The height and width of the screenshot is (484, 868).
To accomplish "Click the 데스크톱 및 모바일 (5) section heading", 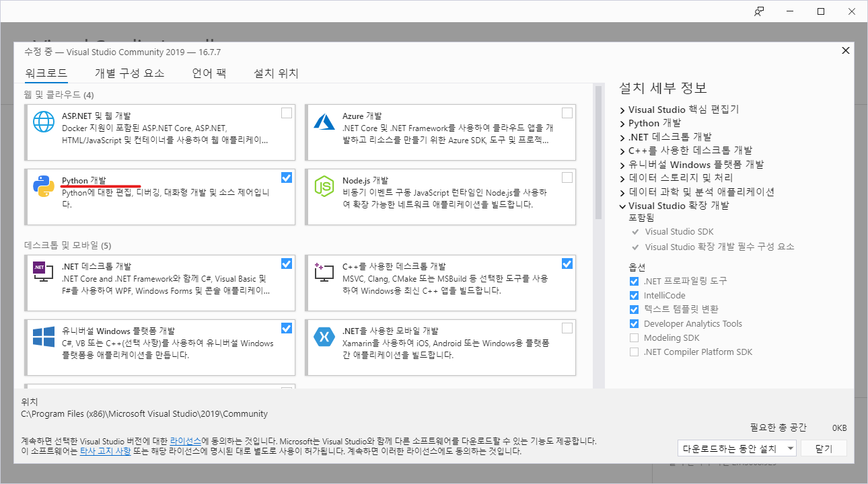I will pyautogui.click(x=68, y=245).
